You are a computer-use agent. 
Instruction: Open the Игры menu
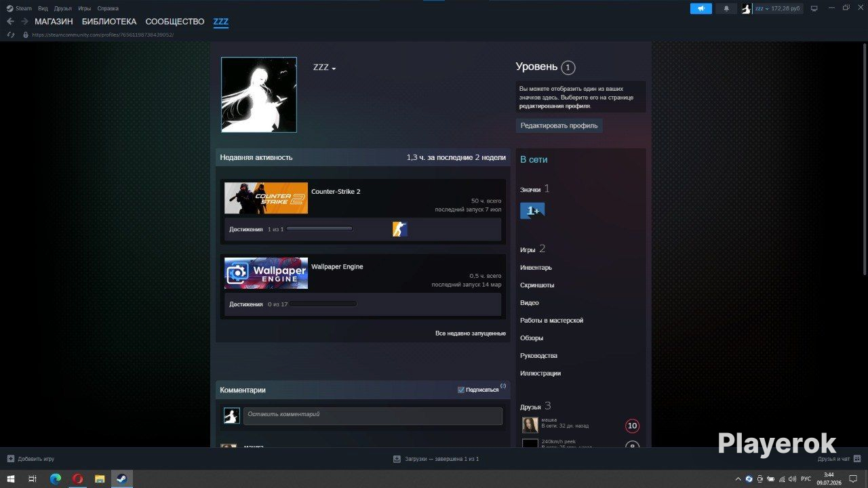pyautogui.click(x=85, y=9)
